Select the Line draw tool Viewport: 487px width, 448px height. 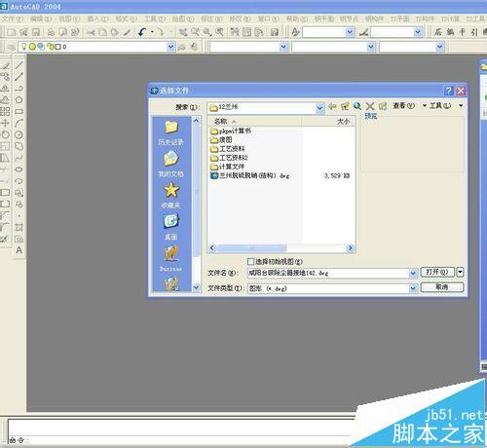tap(19, 65)
